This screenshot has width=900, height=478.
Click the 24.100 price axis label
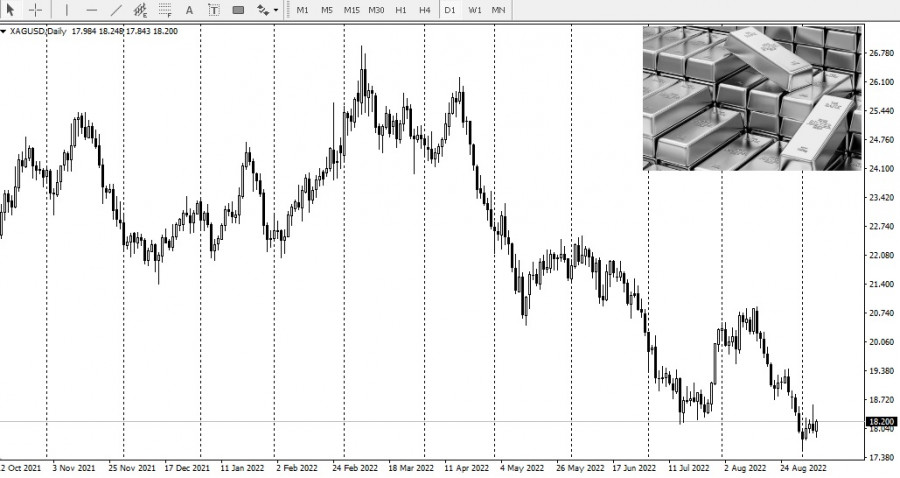point(882,169)
